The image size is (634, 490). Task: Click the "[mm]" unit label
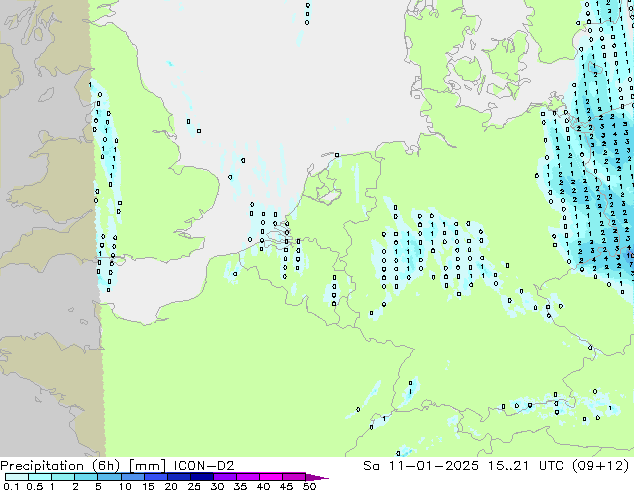point(147,466)
